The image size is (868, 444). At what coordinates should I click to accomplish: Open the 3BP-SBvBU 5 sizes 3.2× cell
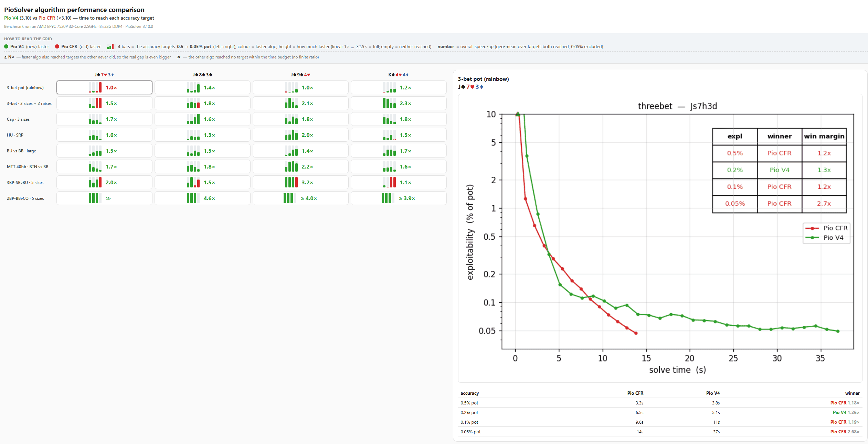[x=300, y=182]
